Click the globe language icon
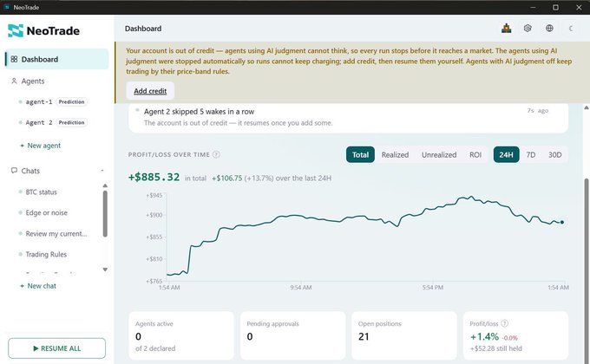The width and height of the screenshot is (590, 364). point(549,29)
